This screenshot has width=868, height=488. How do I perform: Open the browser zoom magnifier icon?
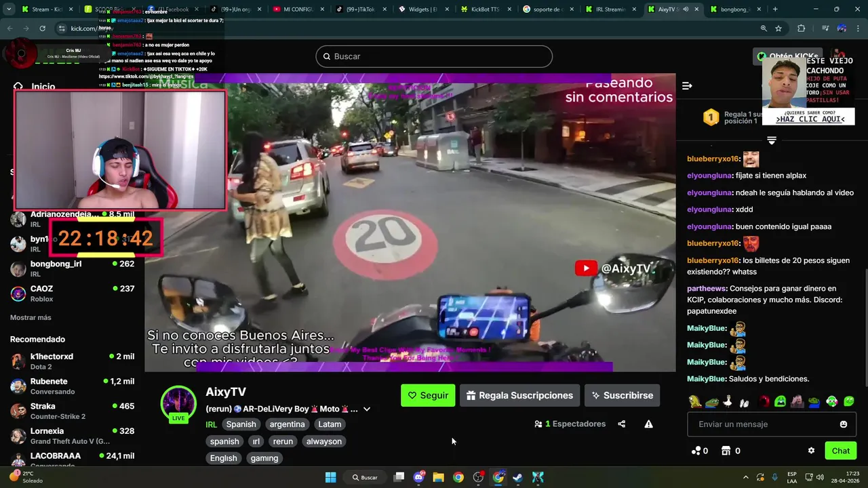point(764,28)
